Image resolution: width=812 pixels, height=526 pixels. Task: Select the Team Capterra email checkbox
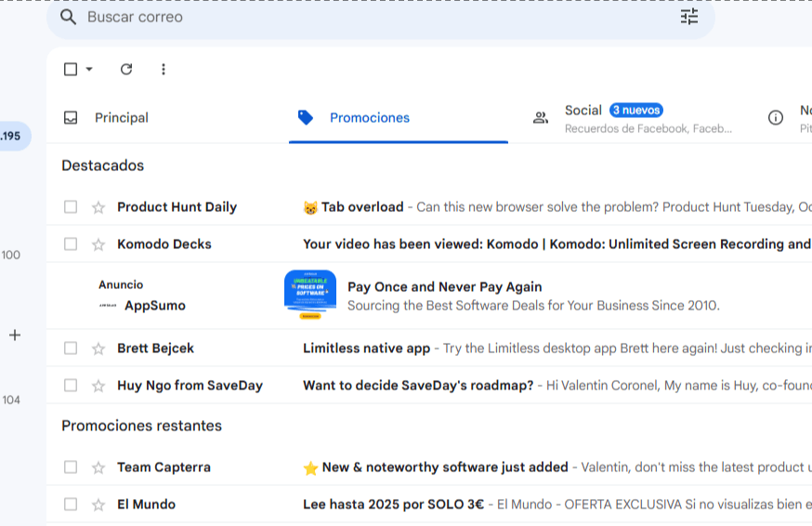click(x=71, y=467)
